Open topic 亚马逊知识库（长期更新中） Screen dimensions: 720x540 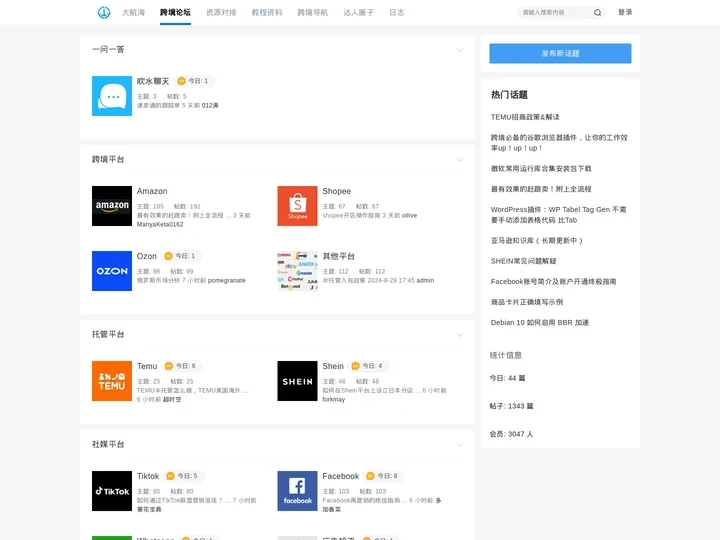pos(536,241)
